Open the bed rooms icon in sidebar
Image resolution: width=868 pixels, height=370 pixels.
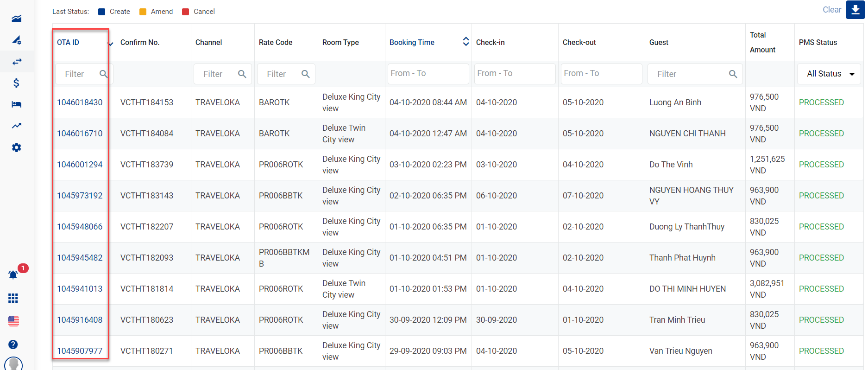point(17,104)
